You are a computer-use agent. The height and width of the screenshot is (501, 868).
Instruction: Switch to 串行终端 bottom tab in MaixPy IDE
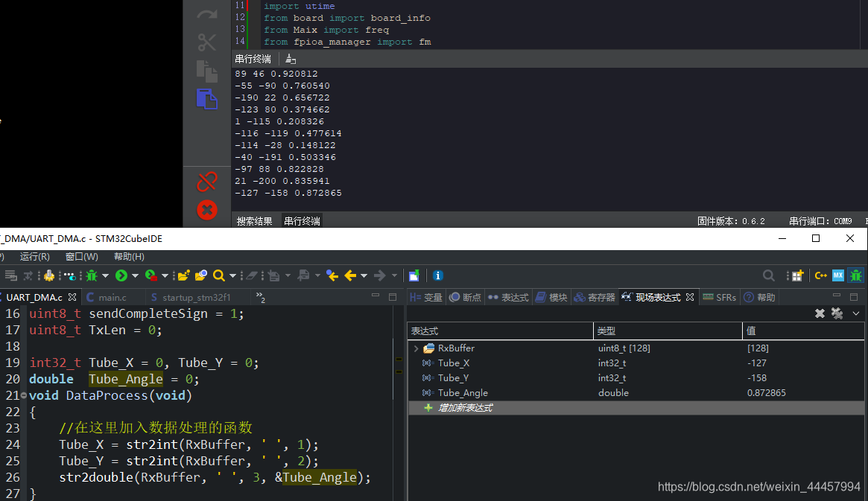tap(302, 221)
